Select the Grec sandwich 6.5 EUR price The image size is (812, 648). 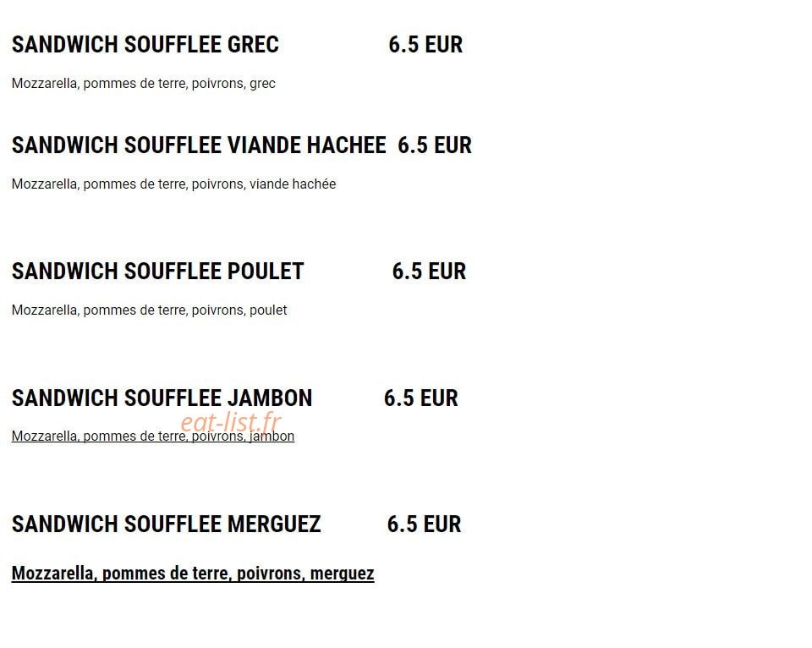click(x=425, y=45)
